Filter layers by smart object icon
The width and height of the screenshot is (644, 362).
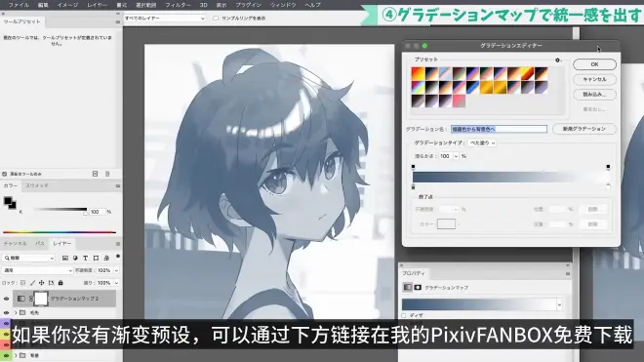tap(106, 258)
